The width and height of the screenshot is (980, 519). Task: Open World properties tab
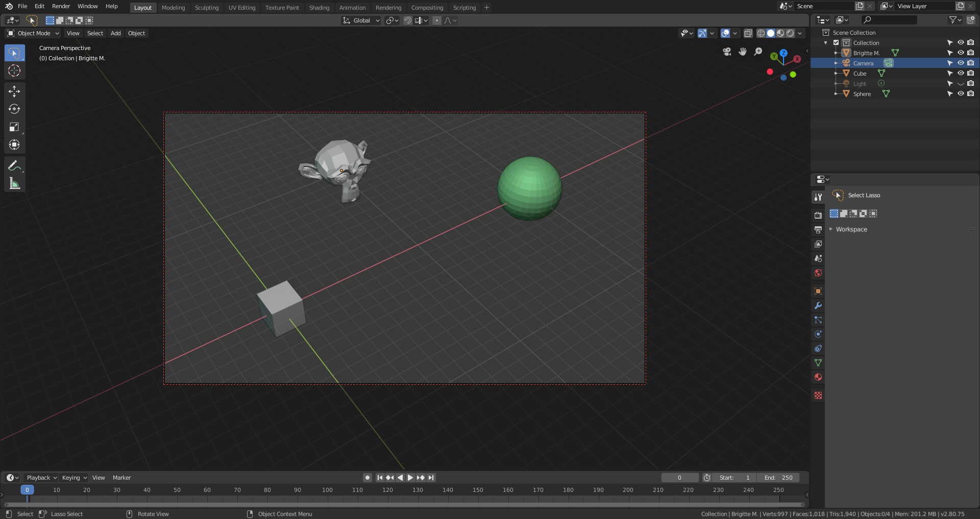(x=818, y=273)
